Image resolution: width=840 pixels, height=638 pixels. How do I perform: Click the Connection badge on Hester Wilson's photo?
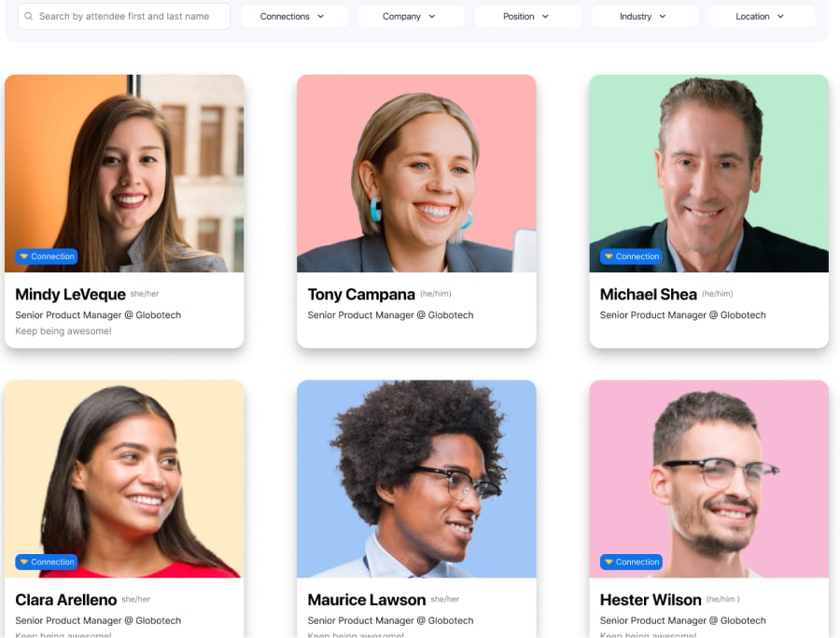point(631,562)
